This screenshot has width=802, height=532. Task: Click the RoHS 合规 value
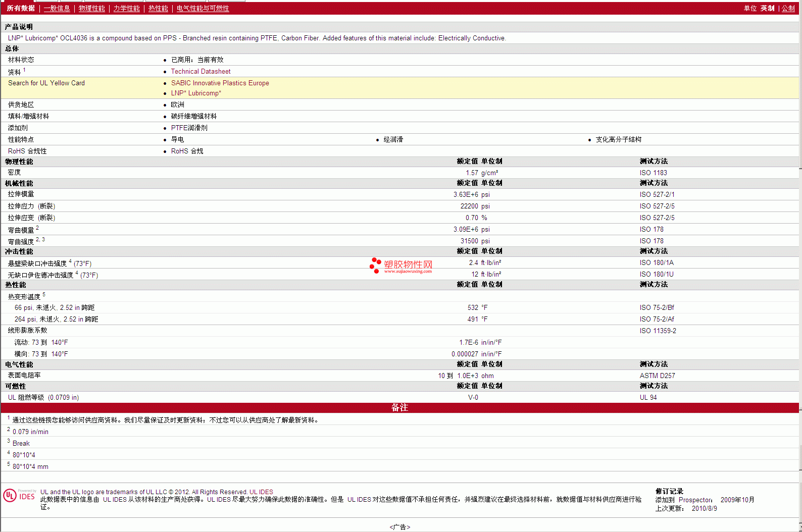[187, 151]
